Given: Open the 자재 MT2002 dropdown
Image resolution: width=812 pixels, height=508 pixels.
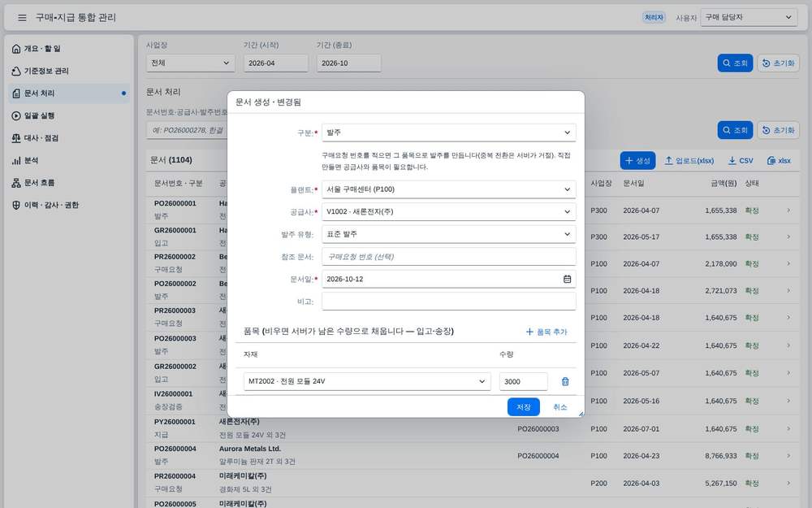Looking at the screenshot, I should 367,381.
